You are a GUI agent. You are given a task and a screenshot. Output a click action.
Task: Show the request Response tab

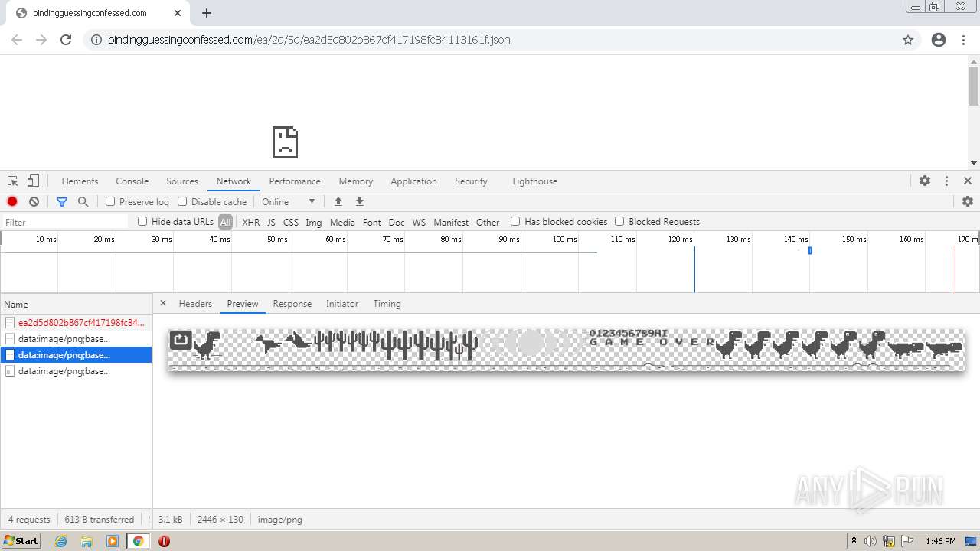click(x=292, y=304)
